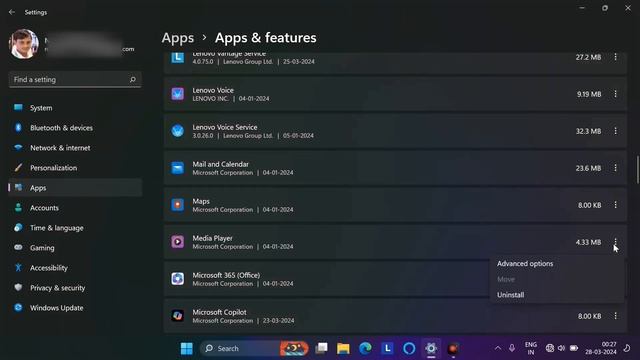Click the Mail and Calendar app icon
This screenshot has height=360, width=640.
(x=178, y=168)
